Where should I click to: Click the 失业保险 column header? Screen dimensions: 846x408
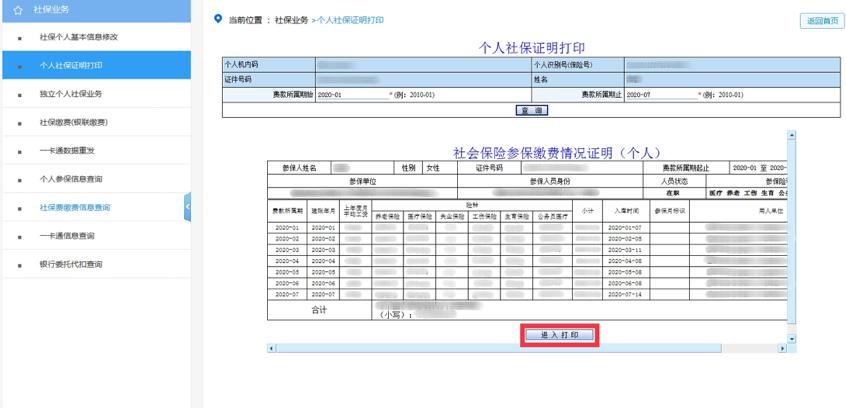click(452, 216)
